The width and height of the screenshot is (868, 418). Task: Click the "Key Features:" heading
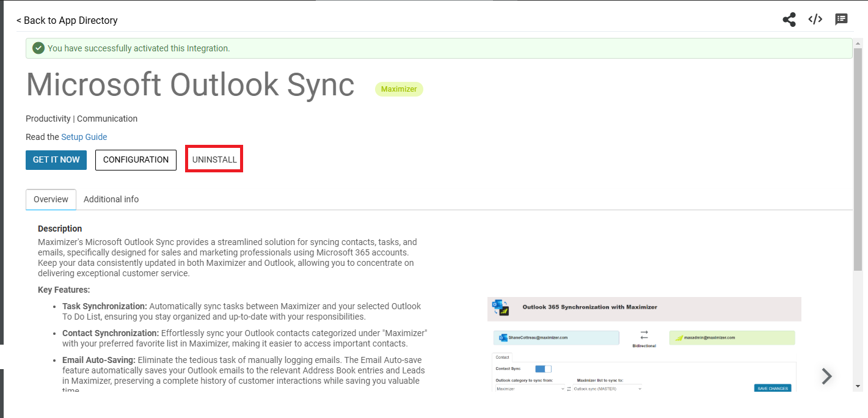click(64, 290)
